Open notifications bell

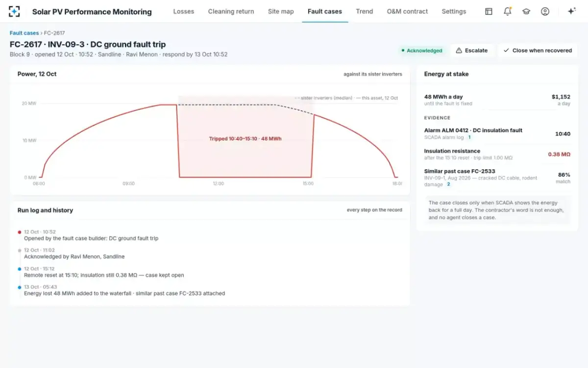click(508, 11)
